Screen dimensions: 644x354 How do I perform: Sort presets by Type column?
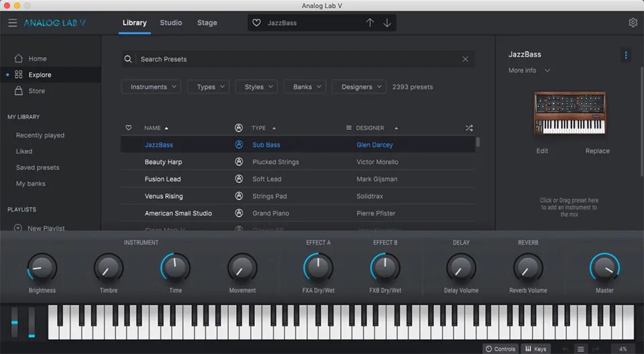point(263,128)
